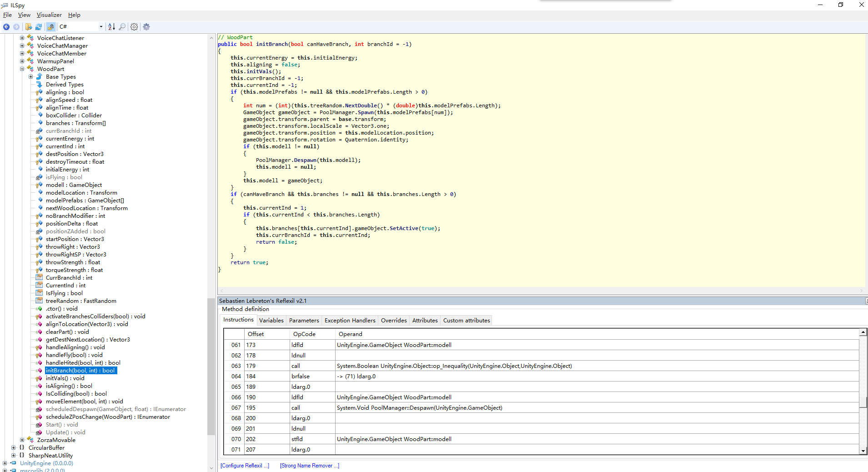Select the modelPrefabs : GameObject[] field
Image resolution: width=868 pixels, height=472 pixels.
point(85,201)
